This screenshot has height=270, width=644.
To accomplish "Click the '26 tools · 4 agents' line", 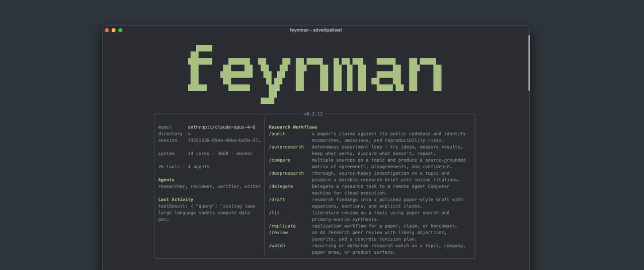I will click(184, 167).
